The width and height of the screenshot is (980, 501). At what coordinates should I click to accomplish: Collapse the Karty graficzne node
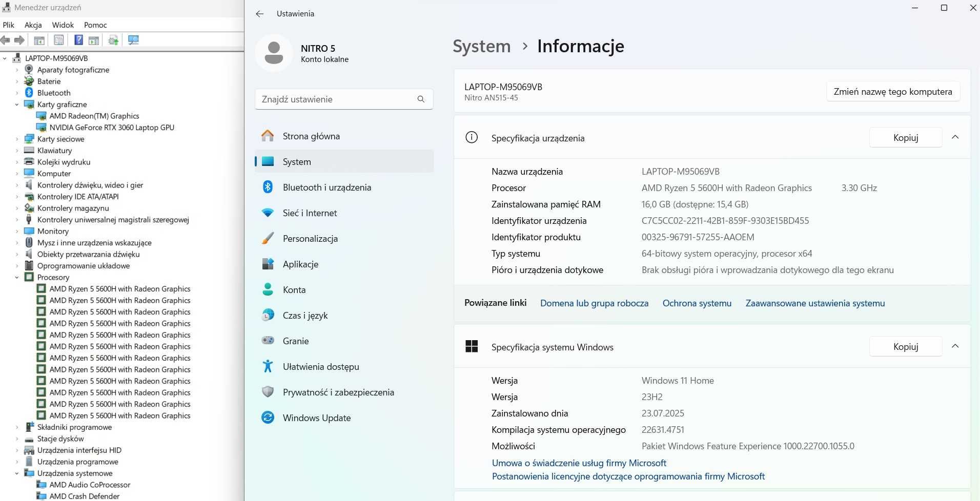pos(17,105)
